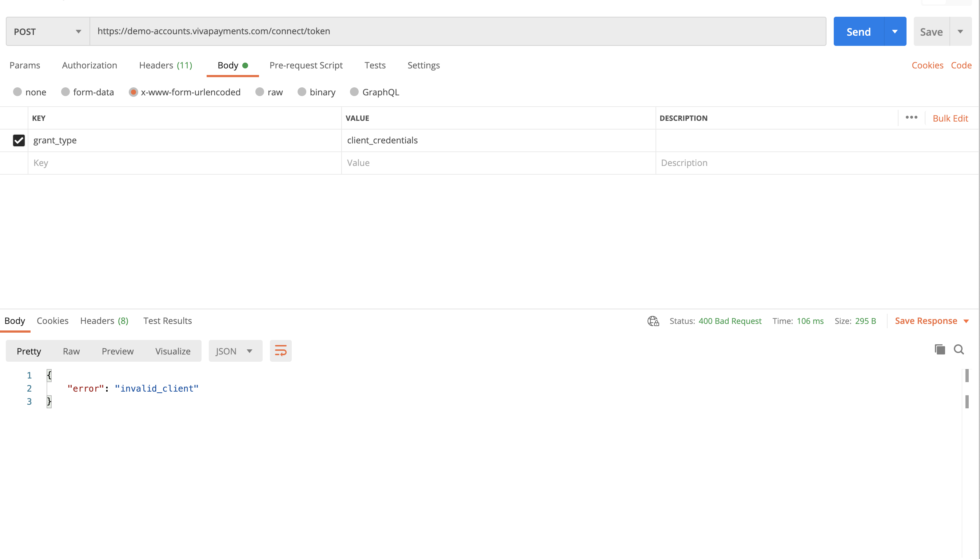Select the Pretty response view
The width and height of the screenshot is (980, 559).
click(29, 351)
